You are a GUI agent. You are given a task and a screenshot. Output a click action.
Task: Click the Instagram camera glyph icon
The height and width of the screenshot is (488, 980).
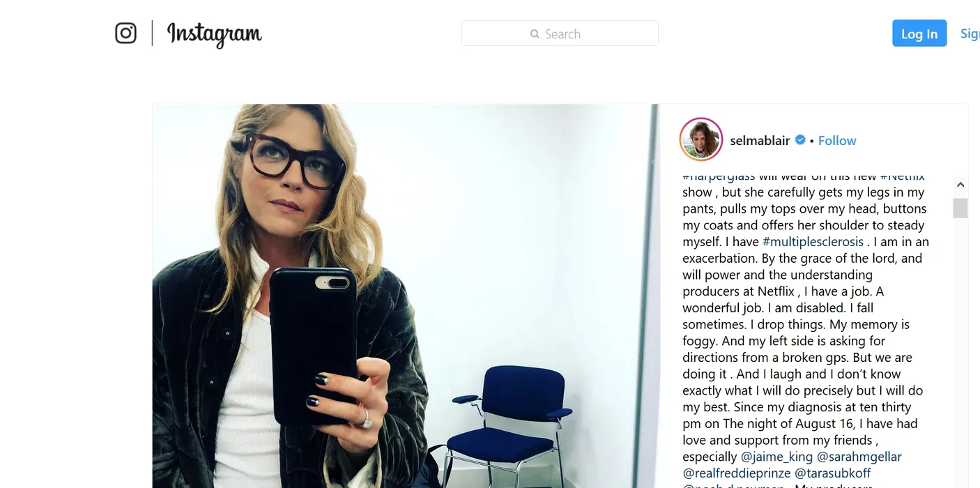(125, 33)
